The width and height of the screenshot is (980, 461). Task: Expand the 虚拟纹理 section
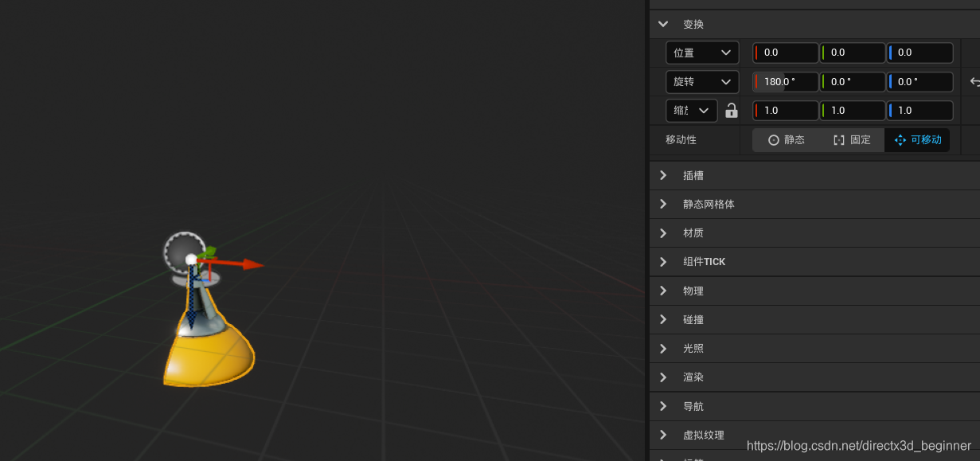coord(663,435)
